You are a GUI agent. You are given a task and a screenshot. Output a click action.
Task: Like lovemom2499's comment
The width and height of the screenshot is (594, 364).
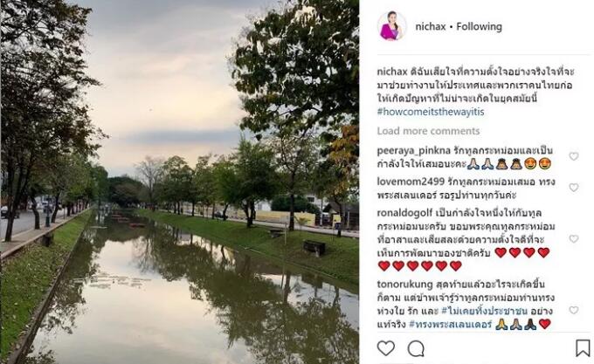click(574, 188)
